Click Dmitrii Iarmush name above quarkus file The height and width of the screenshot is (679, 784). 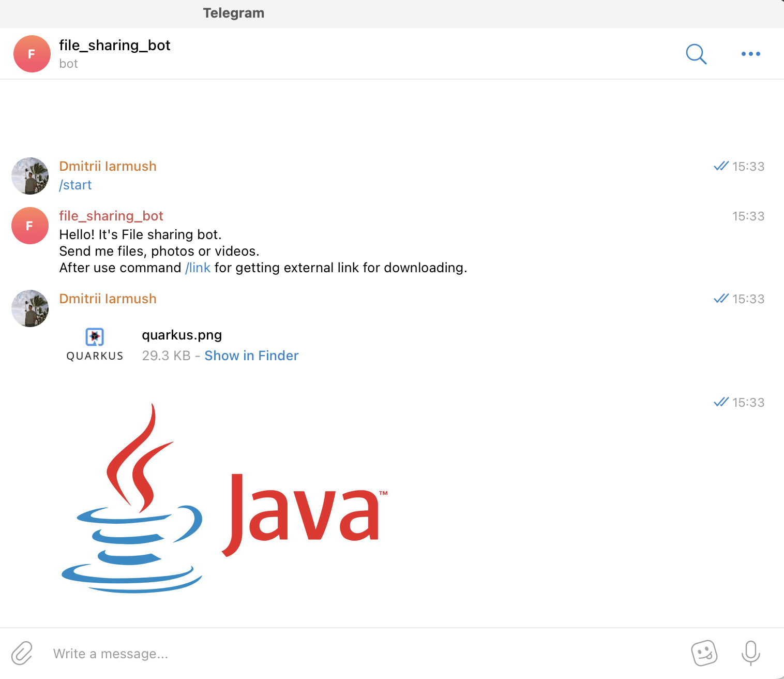tap(108, 299)
